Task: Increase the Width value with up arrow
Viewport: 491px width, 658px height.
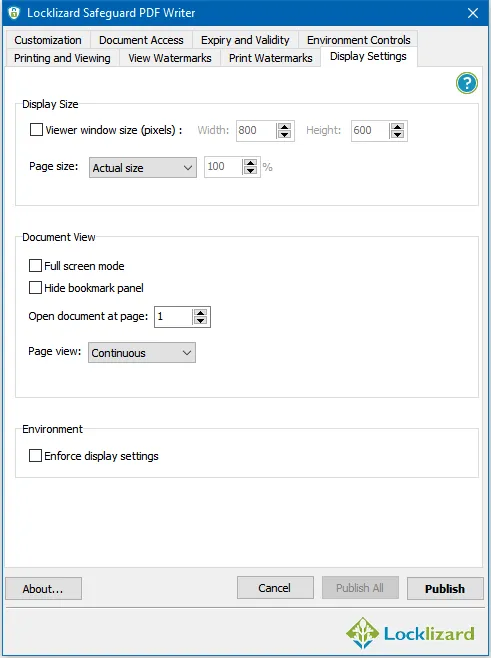Action: pyautogui.click(x=285, y=127)
